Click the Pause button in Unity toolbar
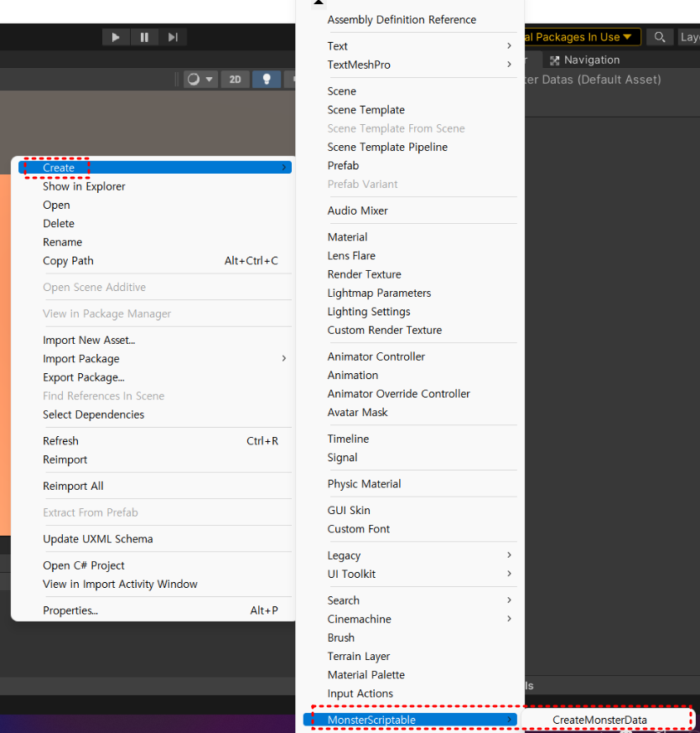700x733 pixels. tap(144, 37)
